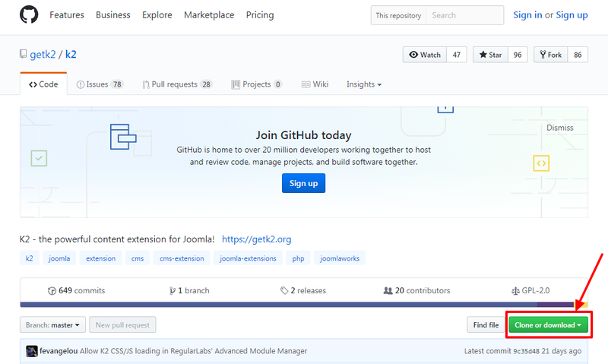Open 20 contributors
The image size is (608, 364).
pos(416,291)
